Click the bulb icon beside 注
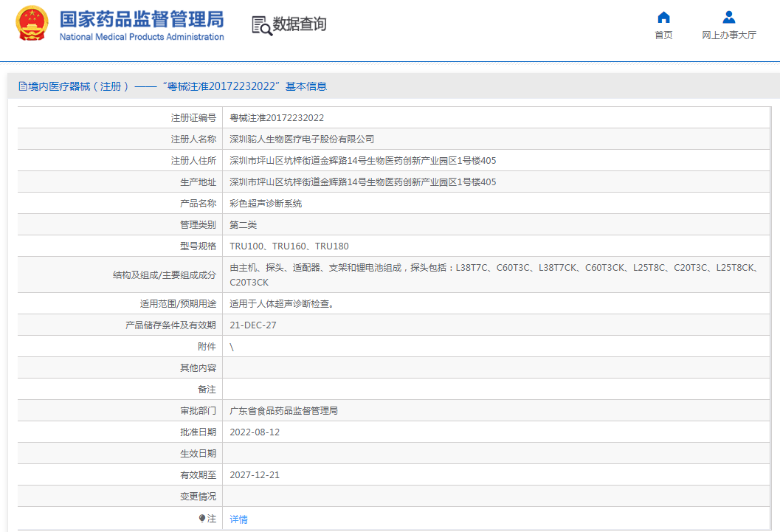The width and height of the screenshot is (780, 532). click(201, 519)
